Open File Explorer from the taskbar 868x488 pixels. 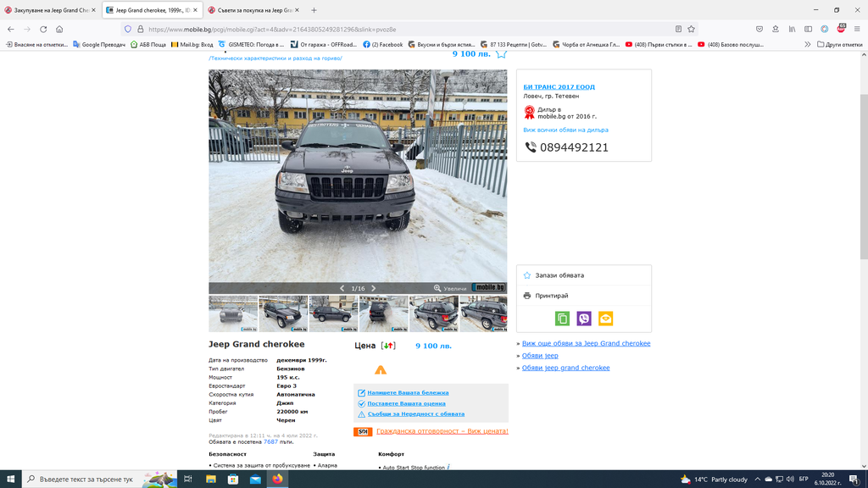tap(211, 480)
